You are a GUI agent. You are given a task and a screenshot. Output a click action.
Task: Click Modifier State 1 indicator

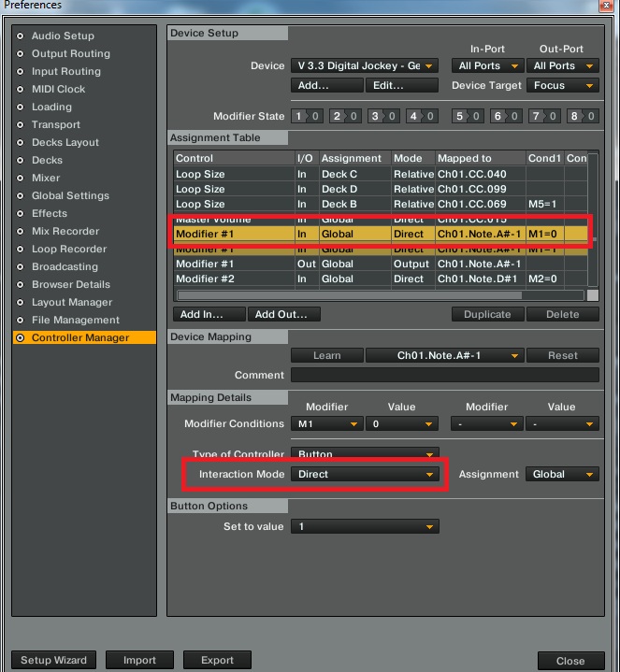(307, 116)
